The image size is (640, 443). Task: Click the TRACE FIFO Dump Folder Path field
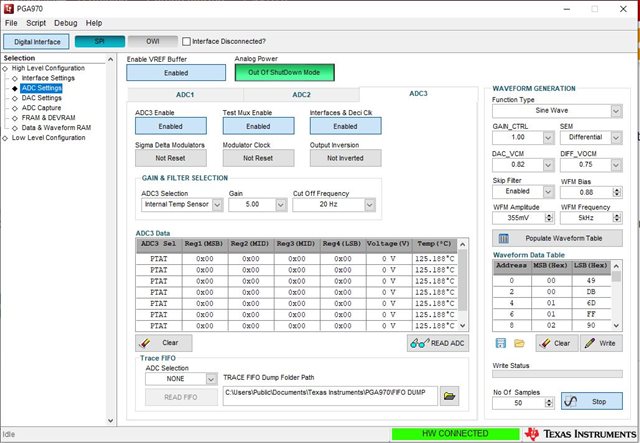[330, 396]
